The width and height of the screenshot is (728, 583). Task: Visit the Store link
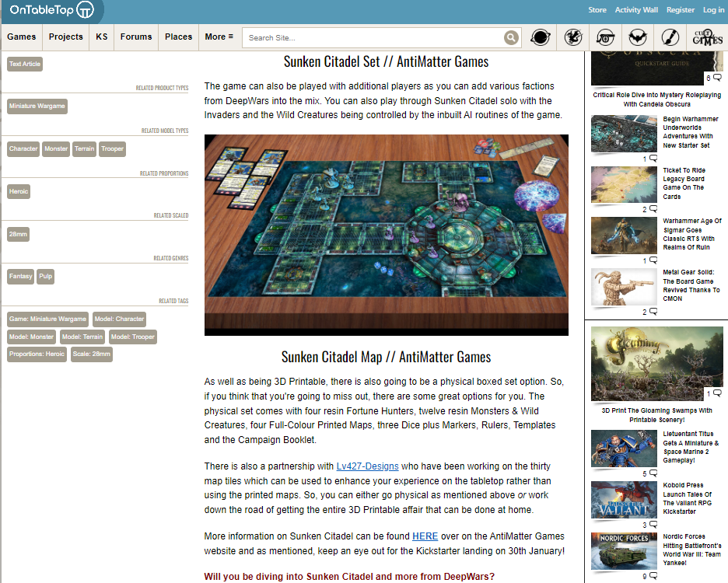597,10
